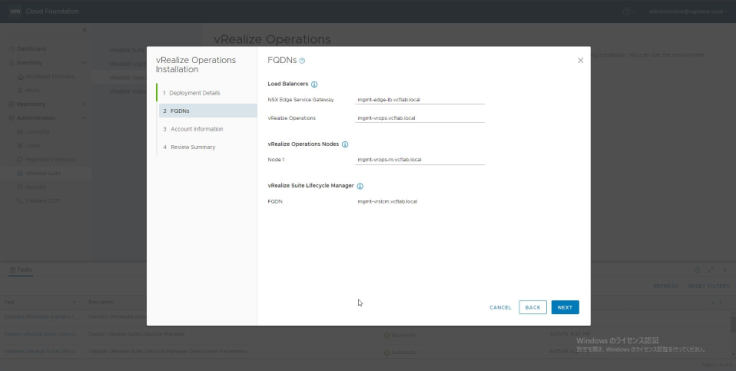Click the Licensing icon in the sidebar
Image resolution: width=736 pixels, height=371 pixels.
click(20, 132)
